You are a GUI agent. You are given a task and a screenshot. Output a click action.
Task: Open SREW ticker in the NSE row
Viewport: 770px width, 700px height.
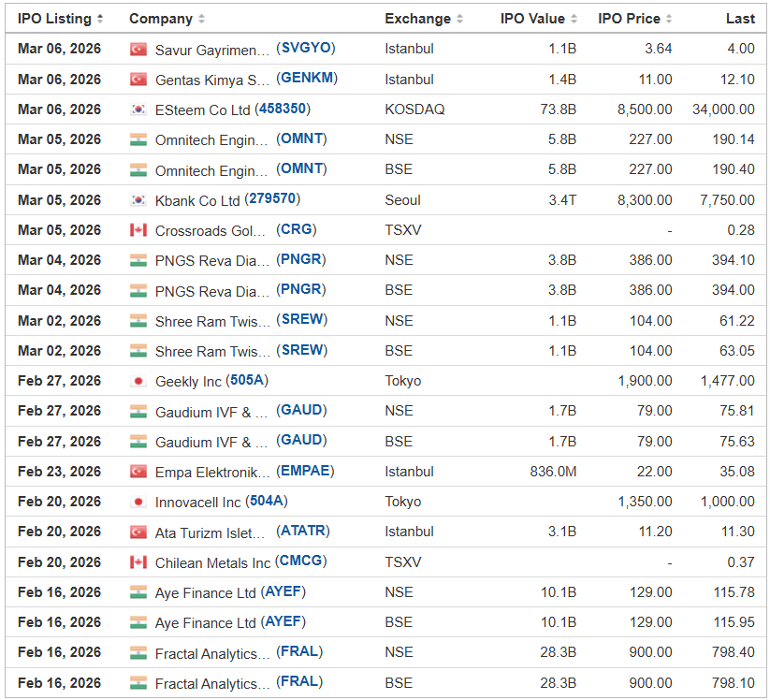[301, 319]
